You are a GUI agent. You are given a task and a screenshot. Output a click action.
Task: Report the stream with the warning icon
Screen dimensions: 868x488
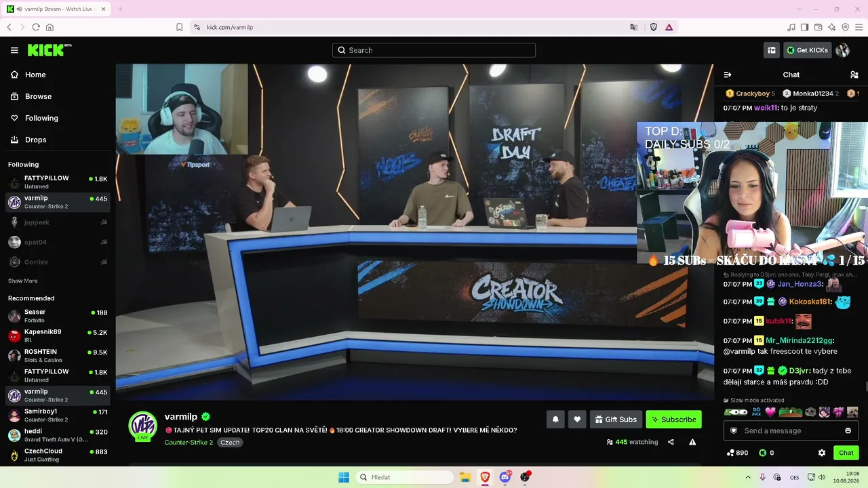[692, 442]
